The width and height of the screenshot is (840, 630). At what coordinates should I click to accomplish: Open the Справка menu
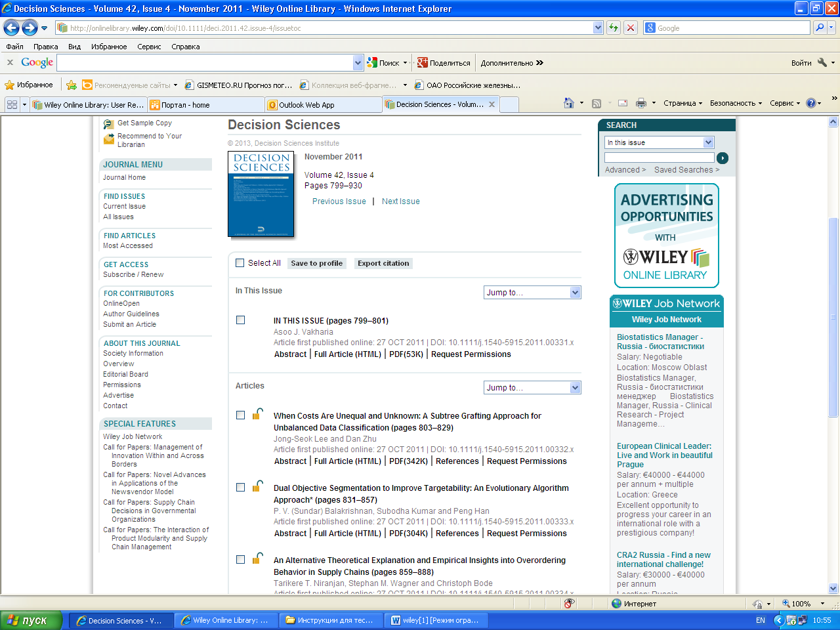185,47
